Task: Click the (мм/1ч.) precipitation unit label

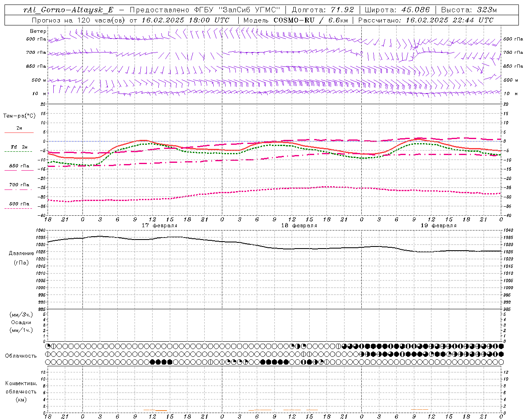Action: 21,330
